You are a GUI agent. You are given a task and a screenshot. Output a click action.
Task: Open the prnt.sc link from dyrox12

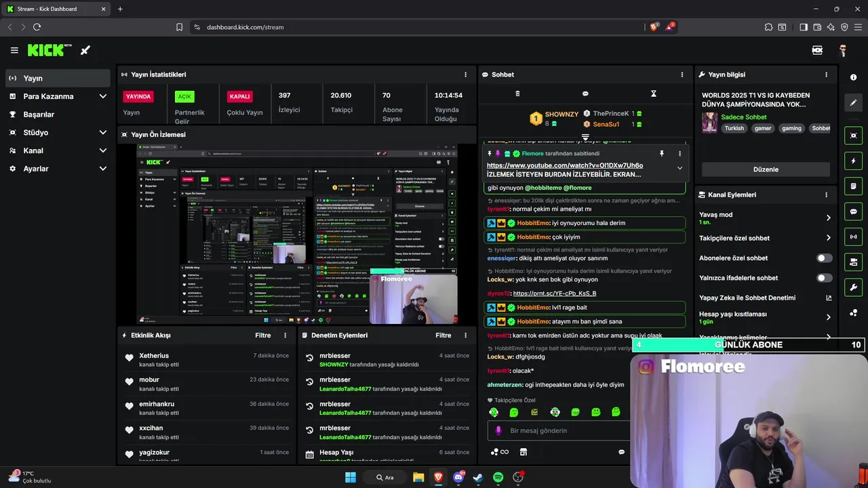click(555, 293)
